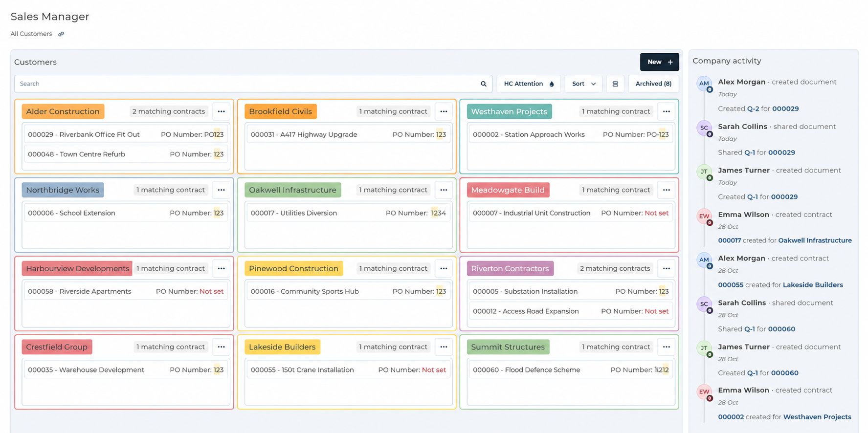868x433 pixels.
Task: Open the Lakeside Builders card options menu
Action: click(x=444, y=347)
